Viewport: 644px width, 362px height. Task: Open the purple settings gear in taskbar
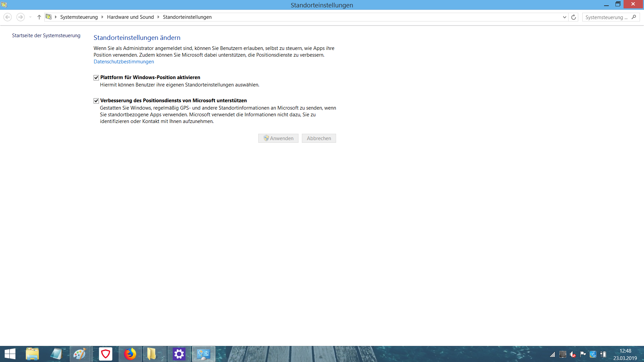179,354
